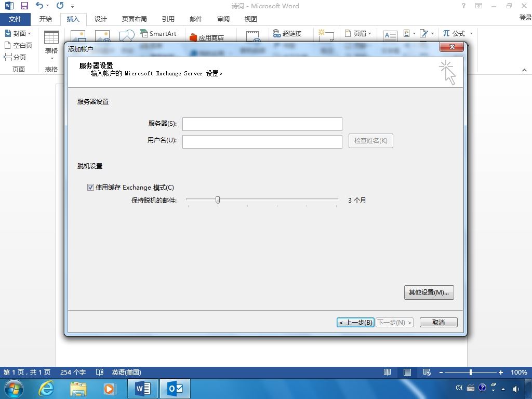The image size is (532, 399).
Task: Open file explorer from taskbar
Action: pos(78,389)
